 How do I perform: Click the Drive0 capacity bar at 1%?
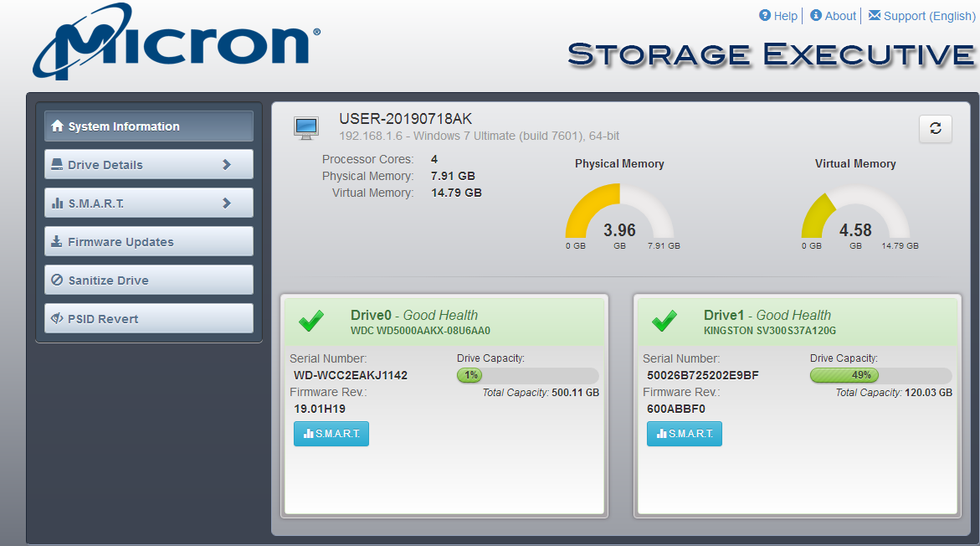coord(527,375)
